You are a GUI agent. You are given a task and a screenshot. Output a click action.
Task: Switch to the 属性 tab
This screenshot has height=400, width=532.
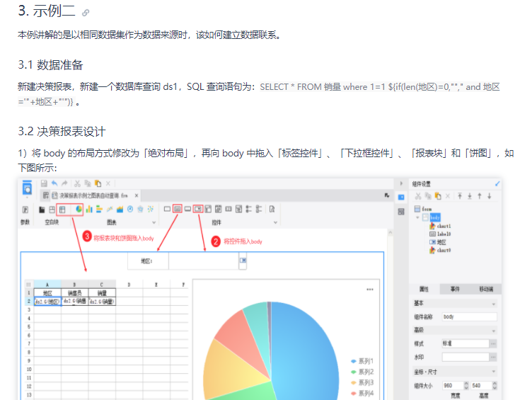(x=424, y=289)
